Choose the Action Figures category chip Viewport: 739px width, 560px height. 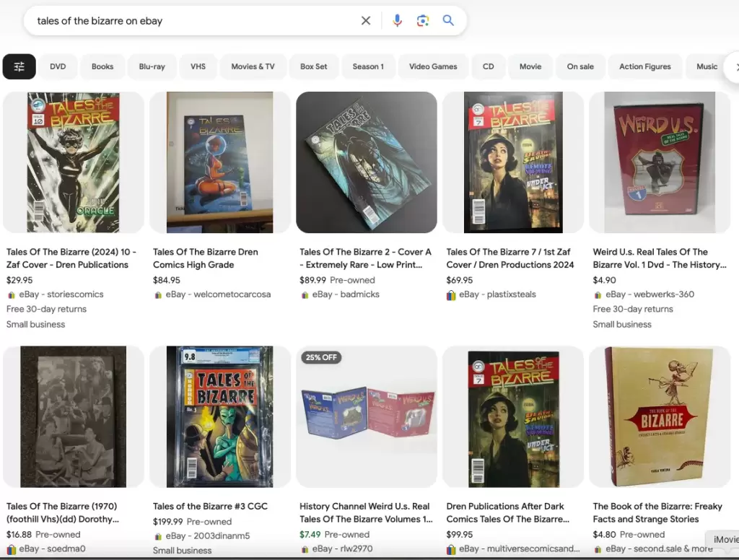644,66
